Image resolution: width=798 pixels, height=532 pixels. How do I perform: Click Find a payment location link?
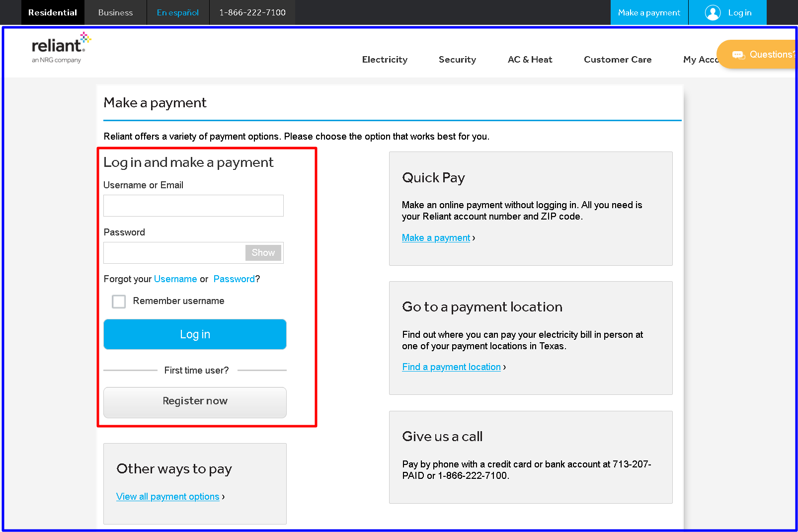tap(451, 367)
